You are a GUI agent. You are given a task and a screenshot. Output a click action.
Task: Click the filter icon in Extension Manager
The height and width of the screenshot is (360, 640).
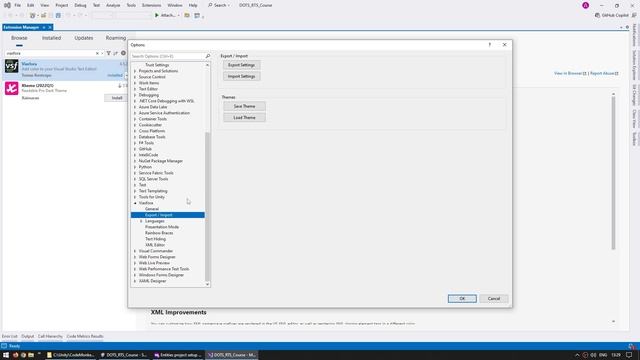click(x=109, y=53)
